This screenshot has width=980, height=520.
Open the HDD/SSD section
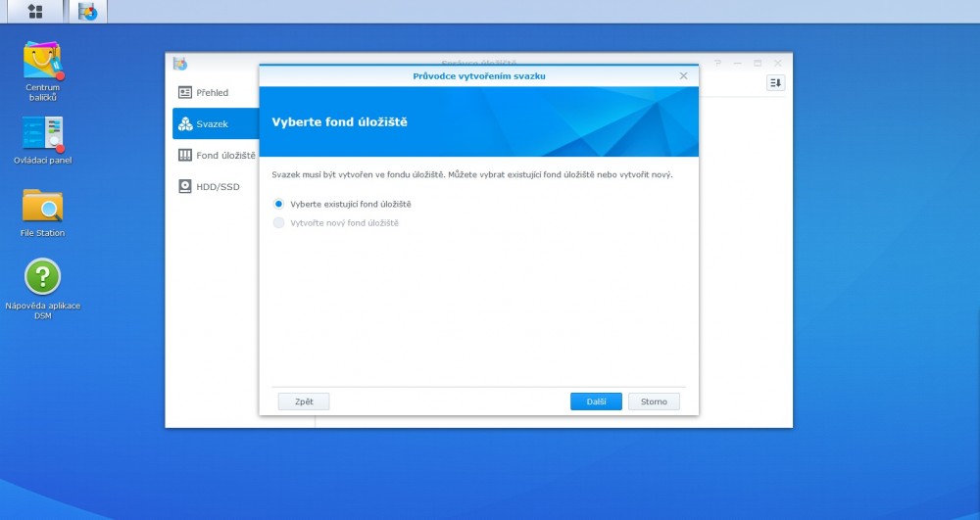(218, 186)
